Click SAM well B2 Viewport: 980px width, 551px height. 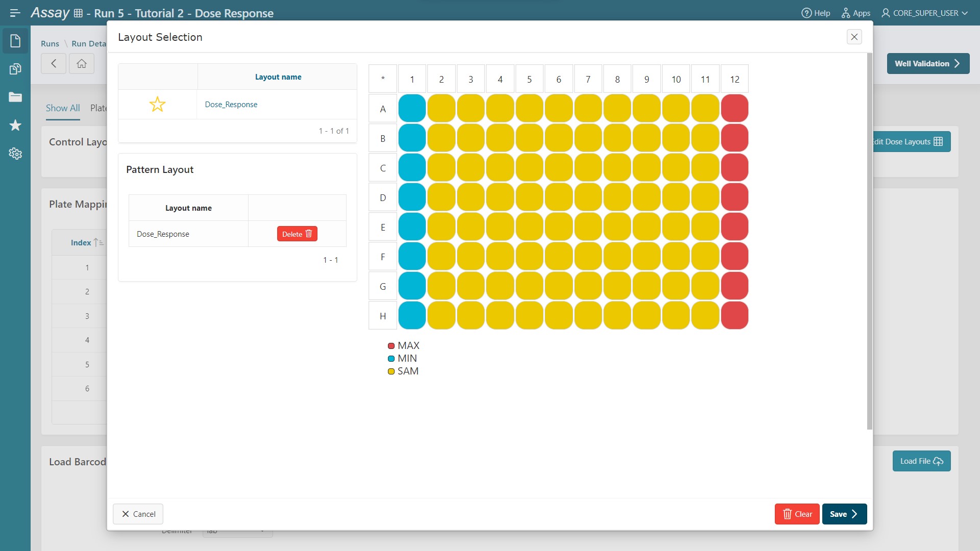(x=441, y=138)
